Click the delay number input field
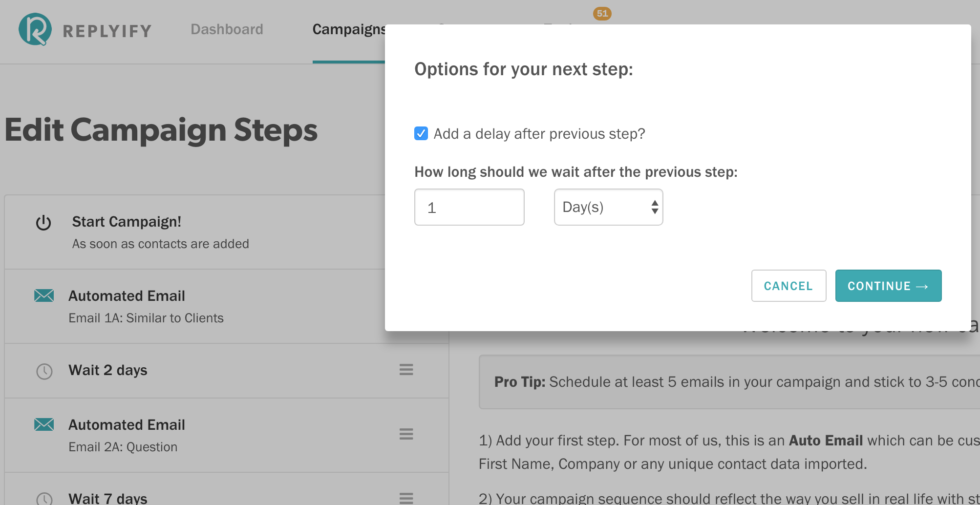Image resolution: width=980 pixels, height=505 pixels. coord(469,207)
